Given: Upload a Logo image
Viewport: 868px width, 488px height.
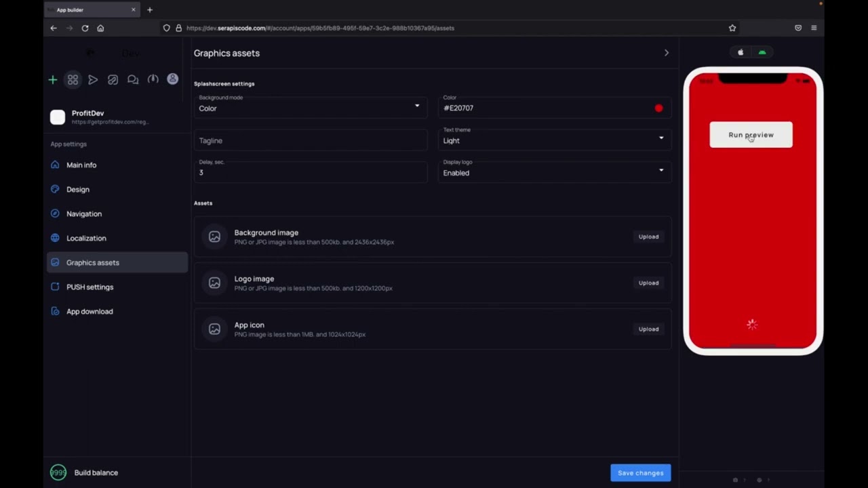Looking at the screenshot, I should coord(648,283).
